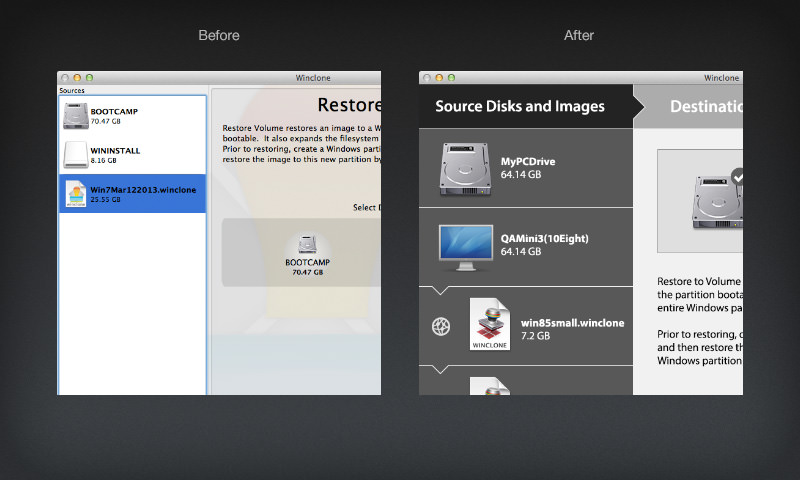Close the Before Winclone window
Image resolution: width=800 pixels, height=480 pixels.
coord(65,78)
